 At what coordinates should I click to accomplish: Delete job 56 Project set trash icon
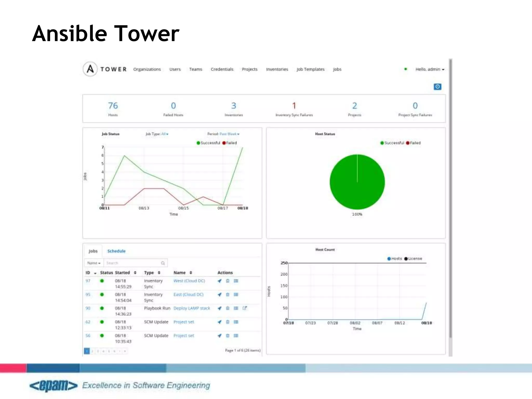[228, 336]
